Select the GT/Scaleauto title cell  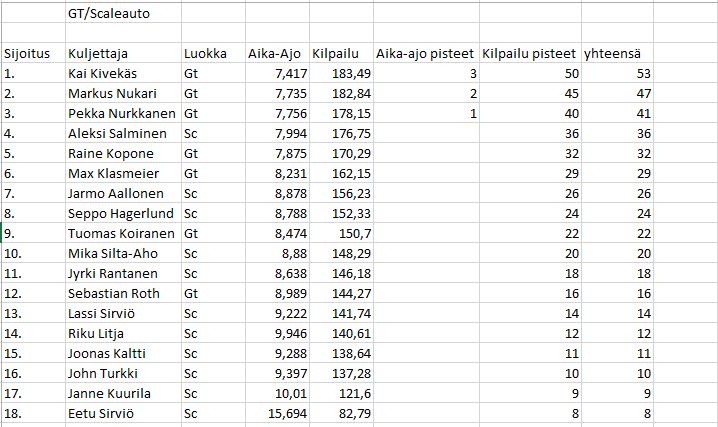(109, 14)
